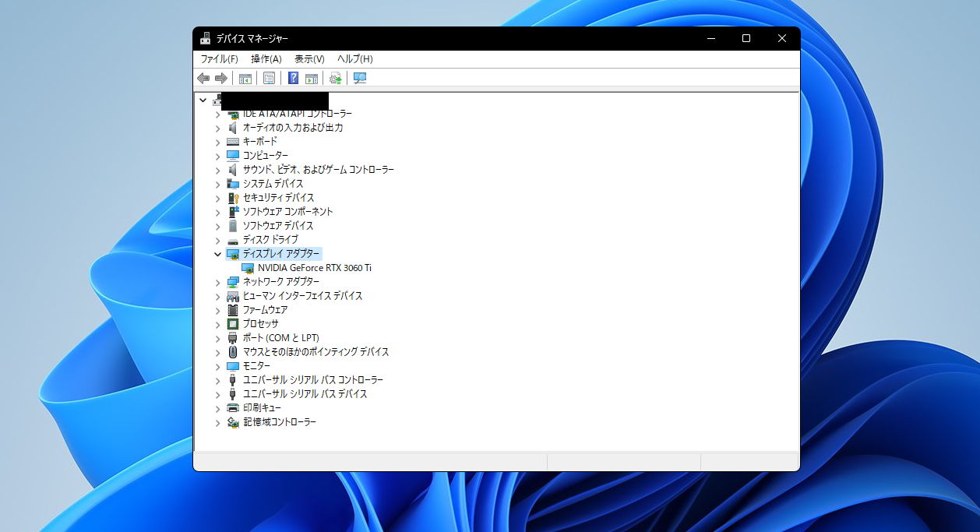Select the ソフトウェア デバイス row text
This screenshot has width=980, height=532.
[x=278, y=226]
